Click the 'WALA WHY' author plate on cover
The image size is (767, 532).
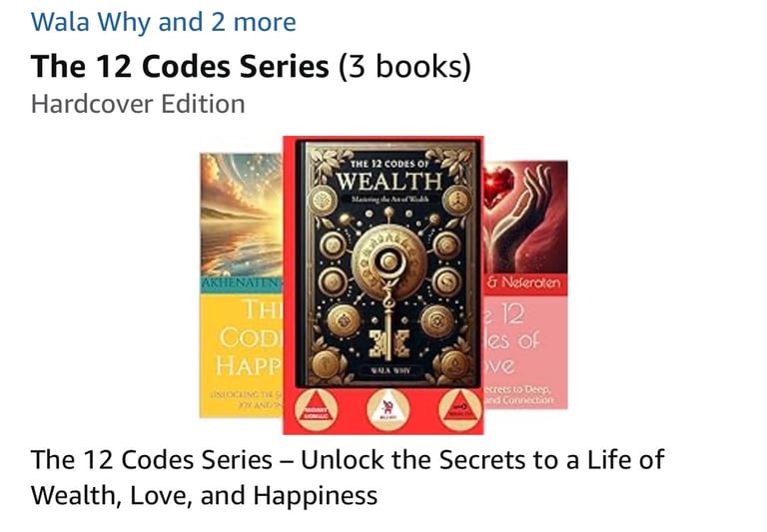click(389, 370)
